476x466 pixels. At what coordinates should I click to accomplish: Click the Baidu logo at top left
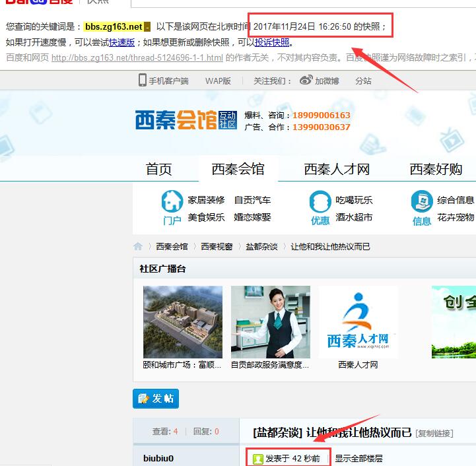39,1
